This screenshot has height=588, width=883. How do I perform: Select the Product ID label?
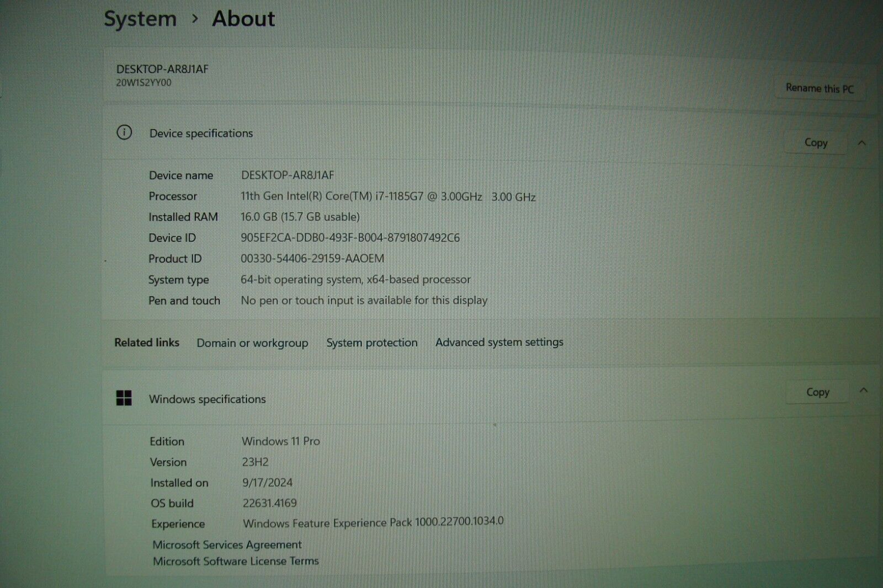(x=175, y=259)
